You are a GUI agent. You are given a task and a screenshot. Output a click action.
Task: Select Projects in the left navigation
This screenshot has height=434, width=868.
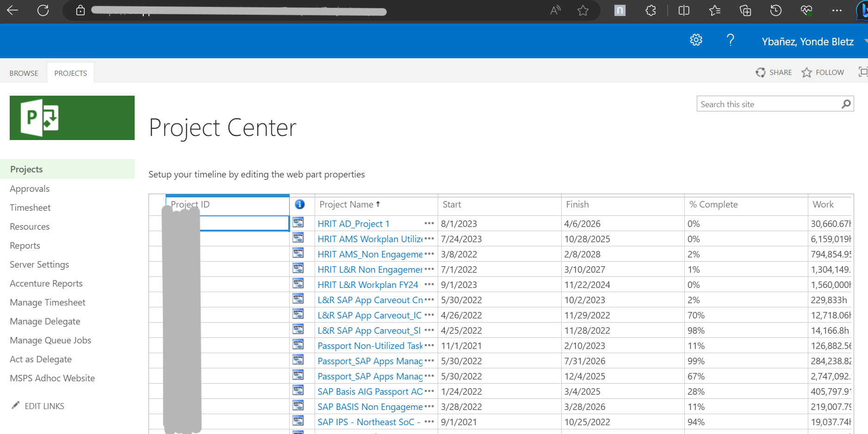[67, 169]
